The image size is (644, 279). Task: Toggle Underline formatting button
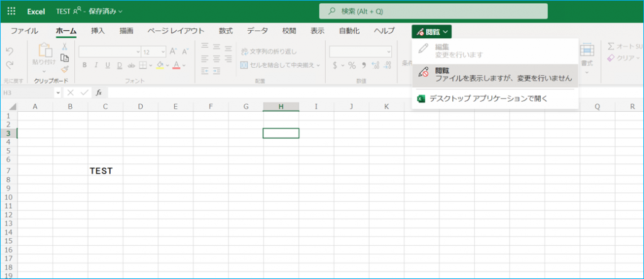(108, 65)
